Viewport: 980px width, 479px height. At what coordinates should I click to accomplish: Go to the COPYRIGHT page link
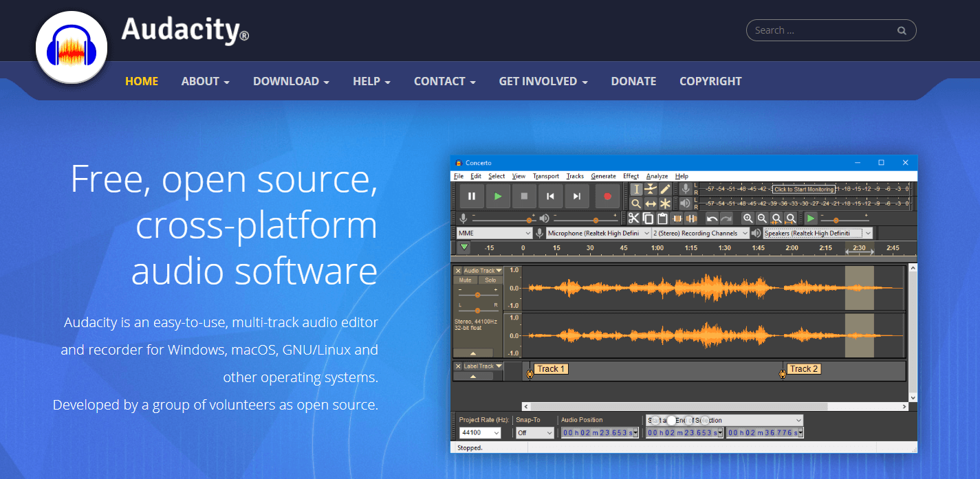(x=710, y=81)
